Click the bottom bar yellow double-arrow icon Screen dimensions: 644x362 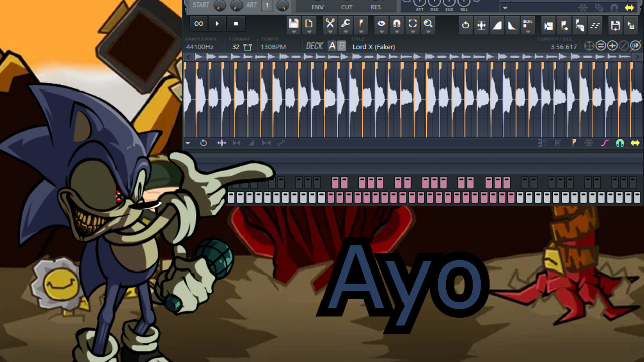coord(635,143)
